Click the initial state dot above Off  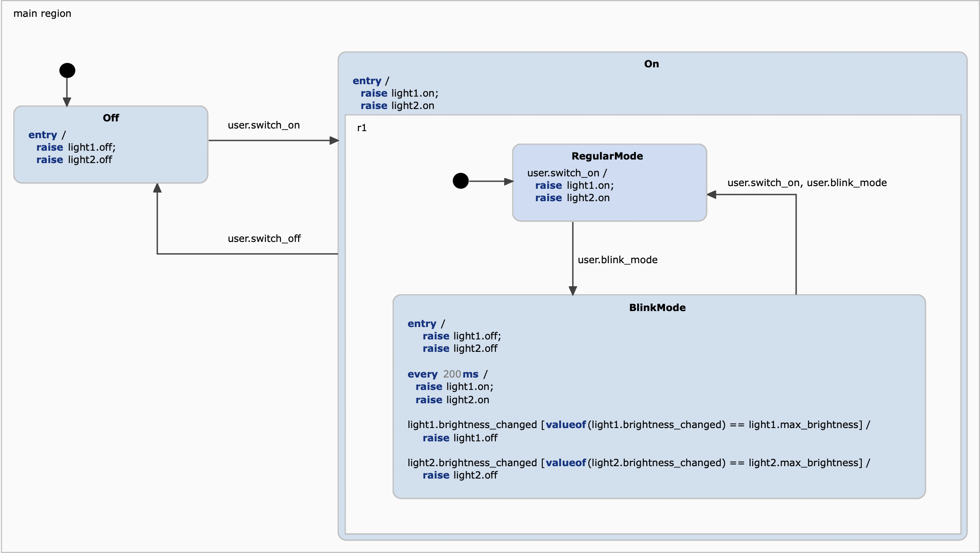pyautogui.click(x=67, y=70)
